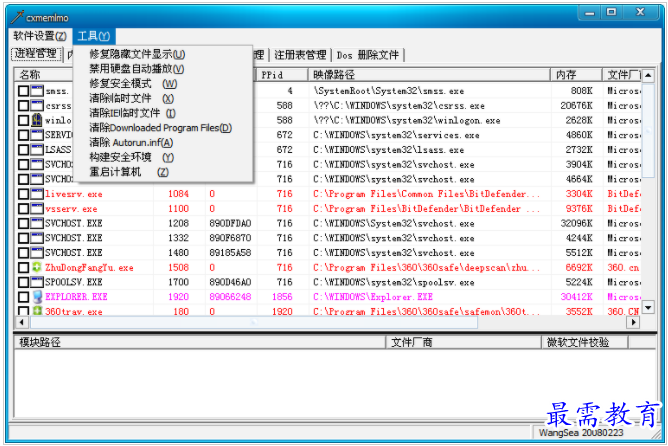Check the SVCHOST.EXE 1208 checkbox
Image resolution: width=668 pixels, height=446 pixels.
[23, 223]
